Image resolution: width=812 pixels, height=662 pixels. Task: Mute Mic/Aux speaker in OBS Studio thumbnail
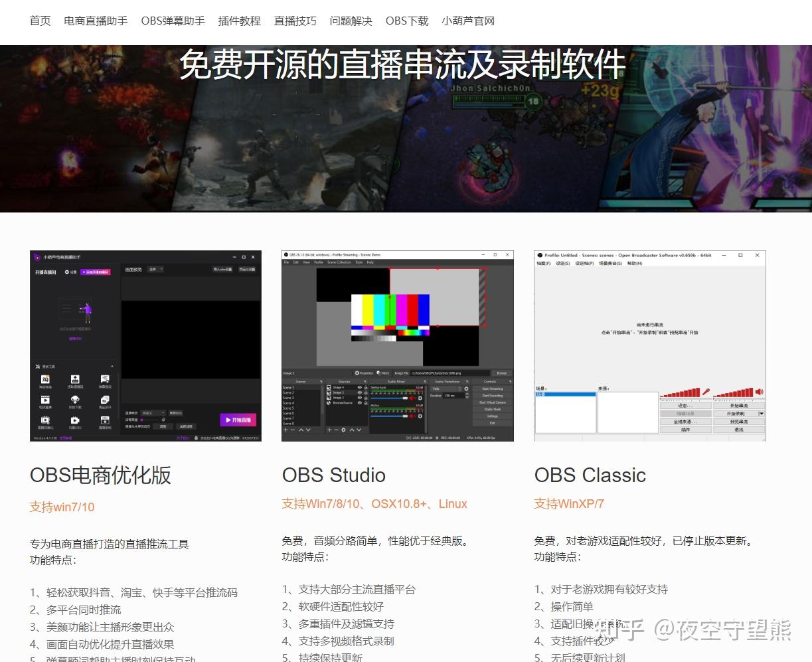point(412,416)
